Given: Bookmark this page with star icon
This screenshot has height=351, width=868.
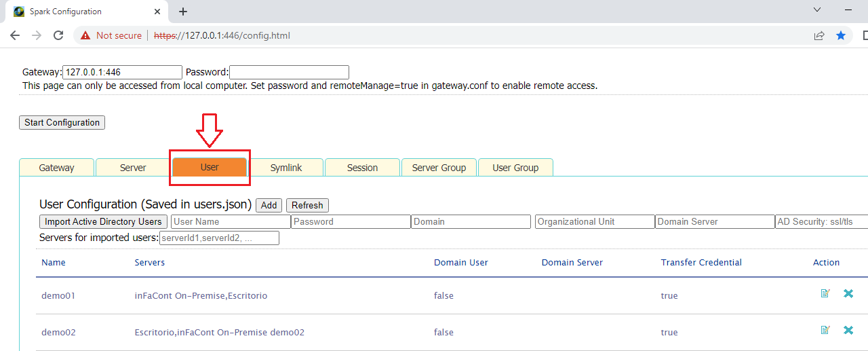Looking at the screenshot, I should pos(841,35).
